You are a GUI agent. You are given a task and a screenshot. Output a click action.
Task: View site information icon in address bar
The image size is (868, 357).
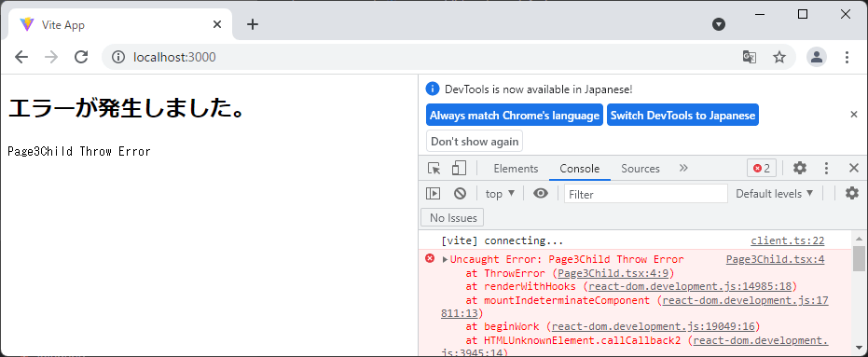coord(117,57)
